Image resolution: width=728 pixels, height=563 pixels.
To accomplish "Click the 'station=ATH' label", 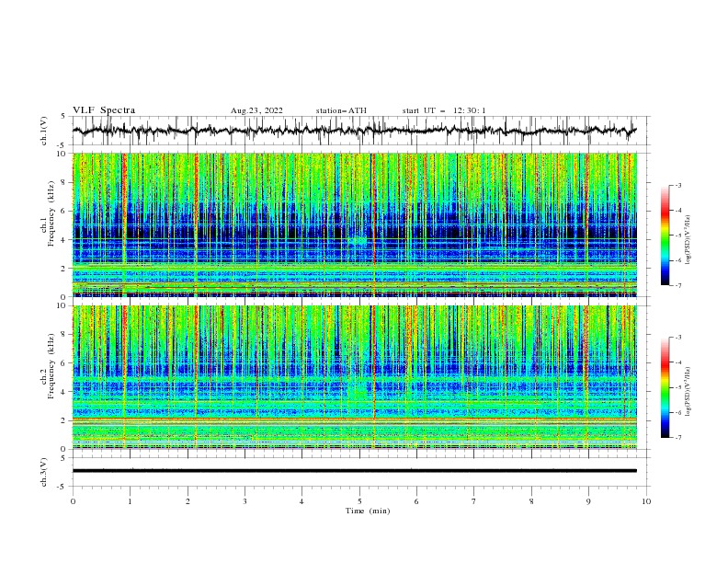I will [341, 110].
